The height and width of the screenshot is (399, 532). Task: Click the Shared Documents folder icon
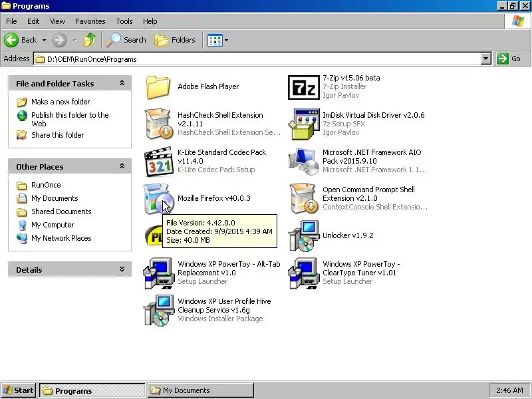tap(22, 211)
